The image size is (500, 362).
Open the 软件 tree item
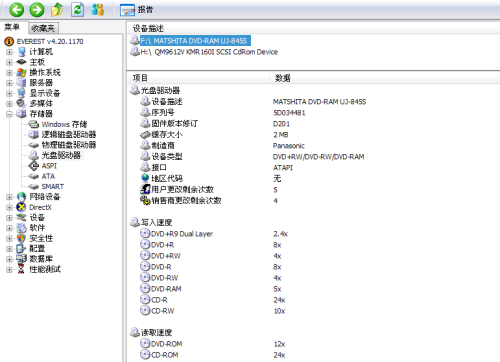(37, 228)
